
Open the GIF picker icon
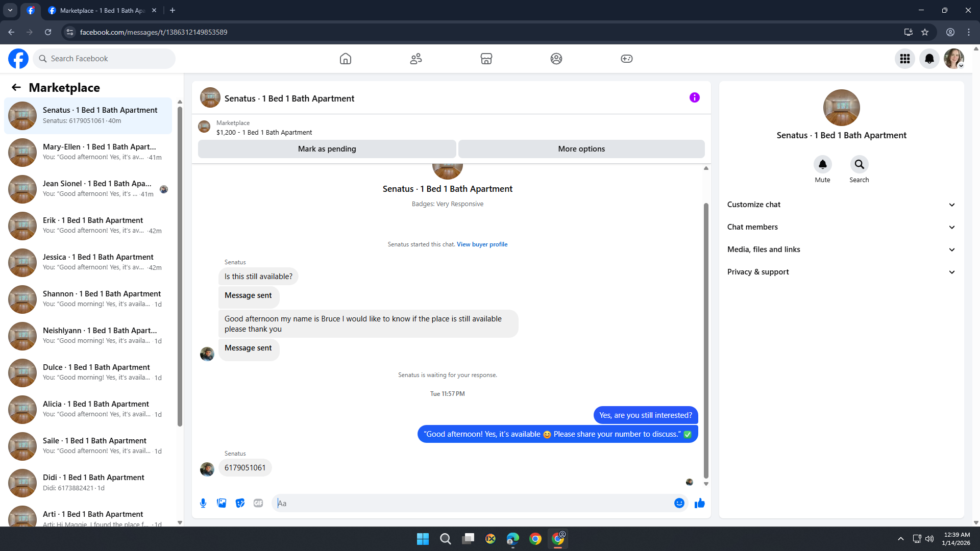258,503
